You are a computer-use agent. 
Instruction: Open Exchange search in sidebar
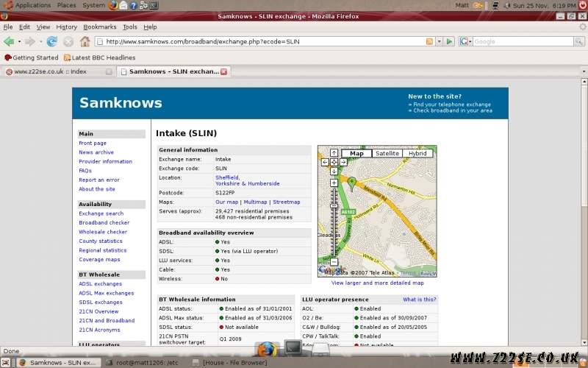pyautogui.click(x=101, y=213)
